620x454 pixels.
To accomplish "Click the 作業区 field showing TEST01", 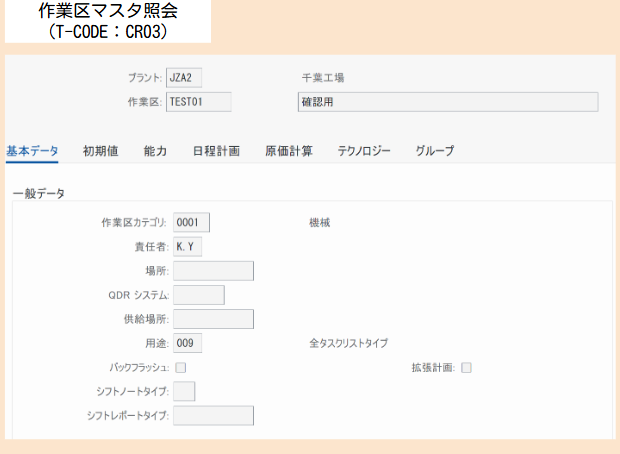I will (x=198, y=102).
